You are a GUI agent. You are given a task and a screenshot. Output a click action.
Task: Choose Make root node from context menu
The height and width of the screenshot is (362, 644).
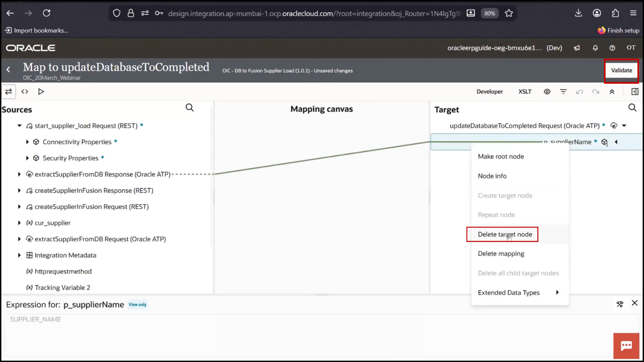coord(501,157)
